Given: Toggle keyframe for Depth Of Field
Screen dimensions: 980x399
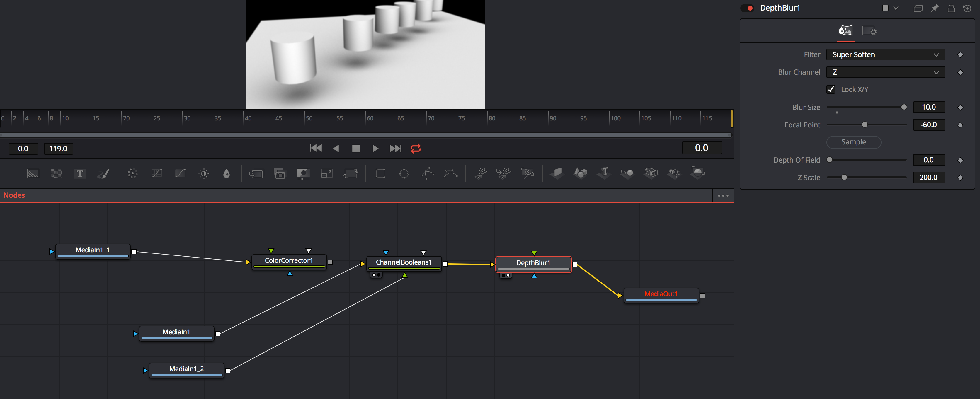Looking at the screenshot, I should pyautogui.click(x=960, y=160).
